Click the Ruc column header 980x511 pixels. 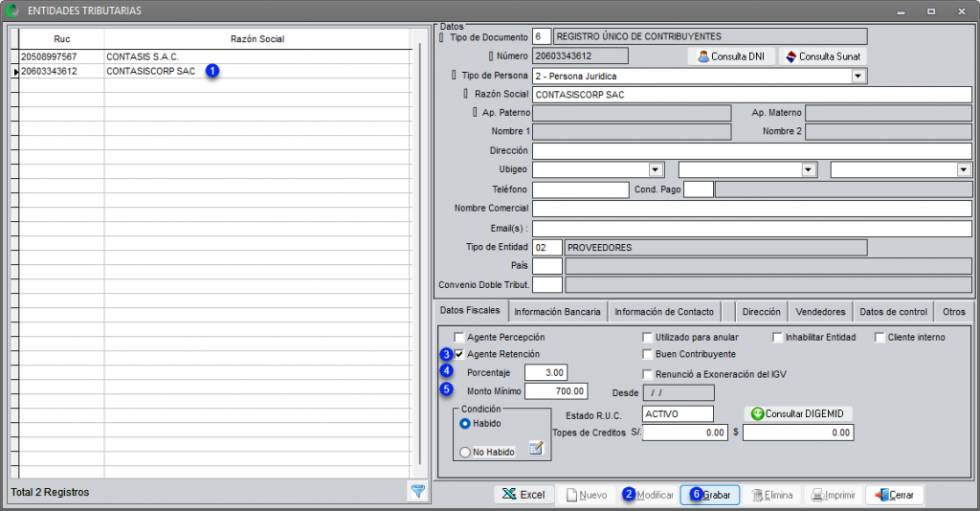[62, 38]
